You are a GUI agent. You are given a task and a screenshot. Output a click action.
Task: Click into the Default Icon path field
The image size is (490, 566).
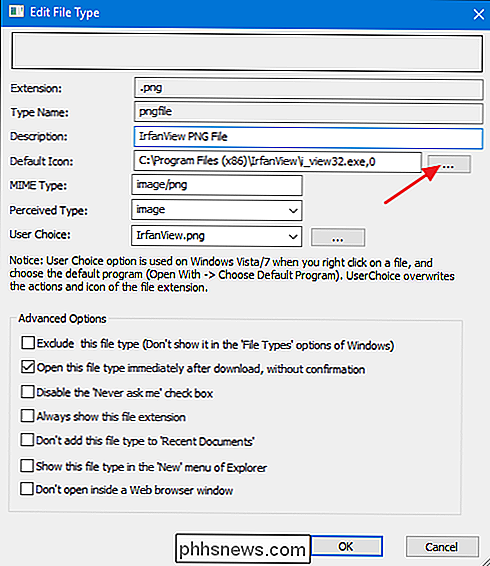(x=277, y=162)
